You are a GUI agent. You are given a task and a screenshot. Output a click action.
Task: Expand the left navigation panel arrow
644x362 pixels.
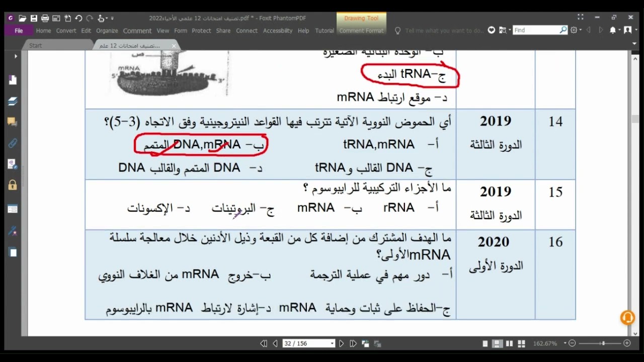point(16,56)
